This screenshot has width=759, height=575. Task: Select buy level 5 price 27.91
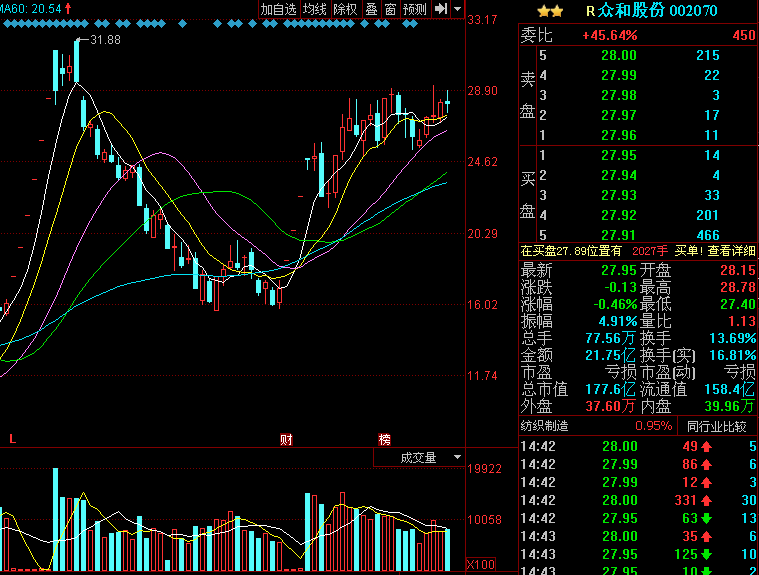tap(619, 235)
